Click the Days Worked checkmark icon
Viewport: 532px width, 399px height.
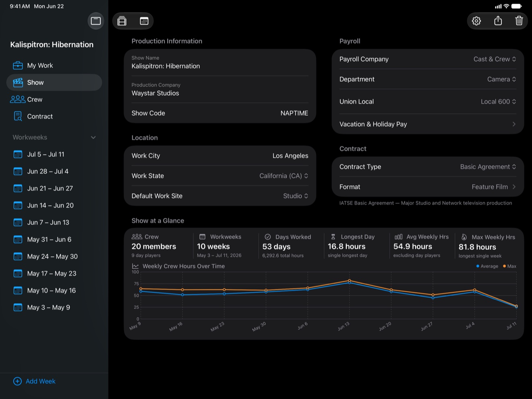click(268, 237)
